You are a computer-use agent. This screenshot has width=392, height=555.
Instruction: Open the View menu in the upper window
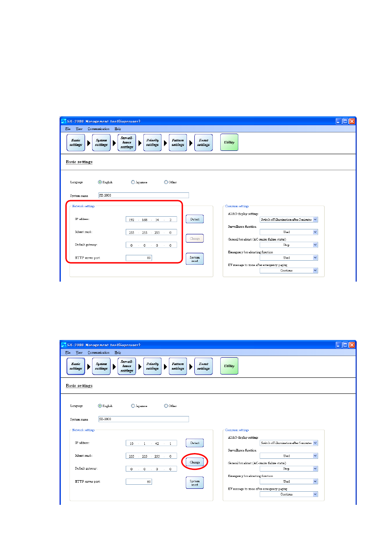[x=79, y=129]
